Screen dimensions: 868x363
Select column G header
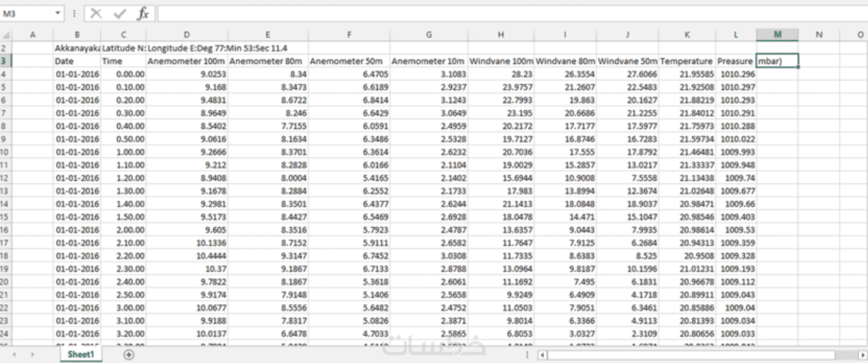tap(429, 35)
